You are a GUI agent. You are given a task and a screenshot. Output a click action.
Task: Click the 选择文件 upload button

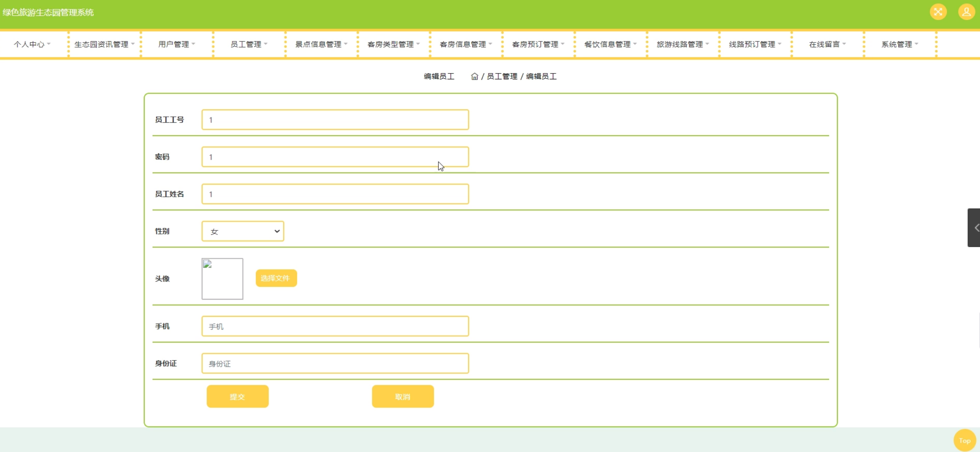(276, 278)
